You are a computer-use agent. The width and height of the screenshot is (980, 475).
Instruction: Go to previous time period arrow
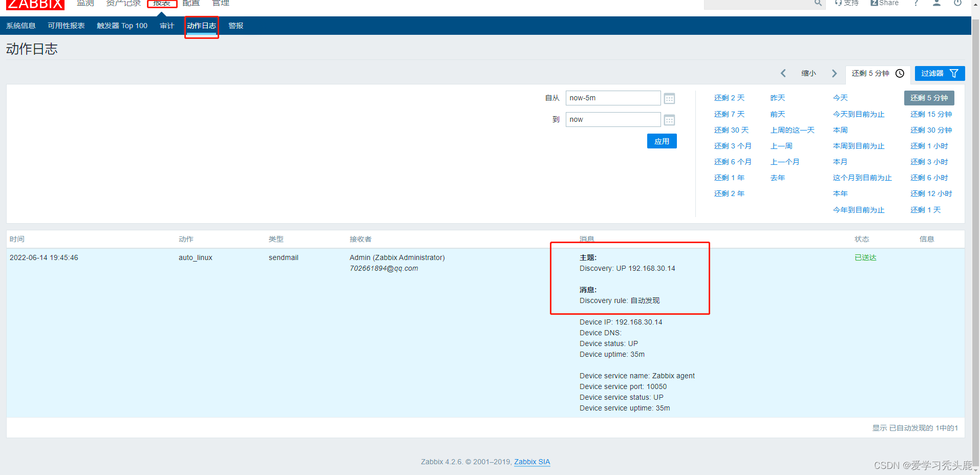click(x=783, y=73)
